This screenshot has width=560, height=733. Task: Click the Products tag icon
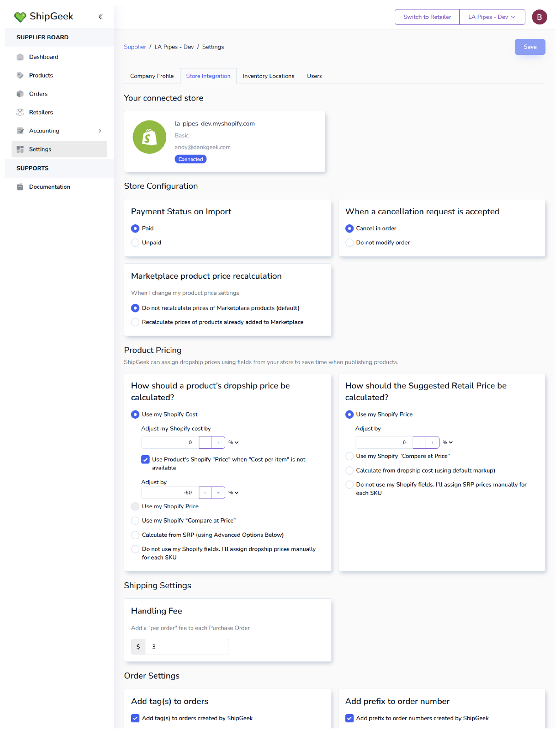20,75
